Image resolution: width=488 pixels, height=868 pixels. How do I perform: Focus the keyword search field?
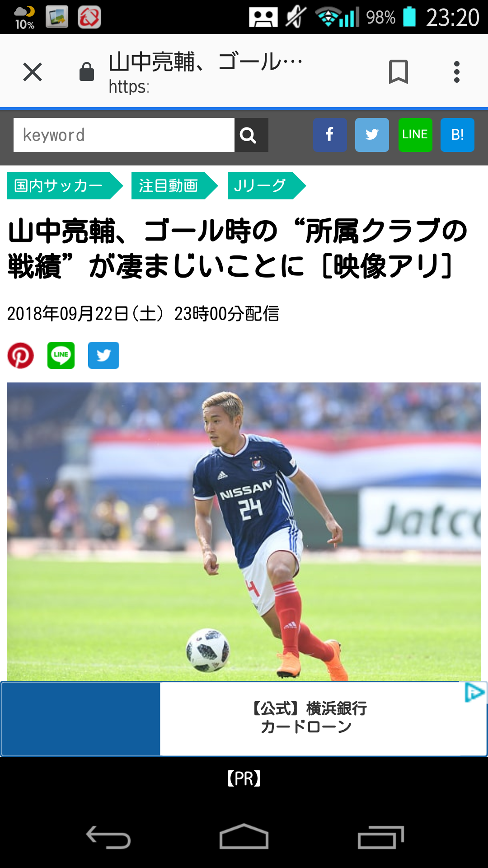124,135
